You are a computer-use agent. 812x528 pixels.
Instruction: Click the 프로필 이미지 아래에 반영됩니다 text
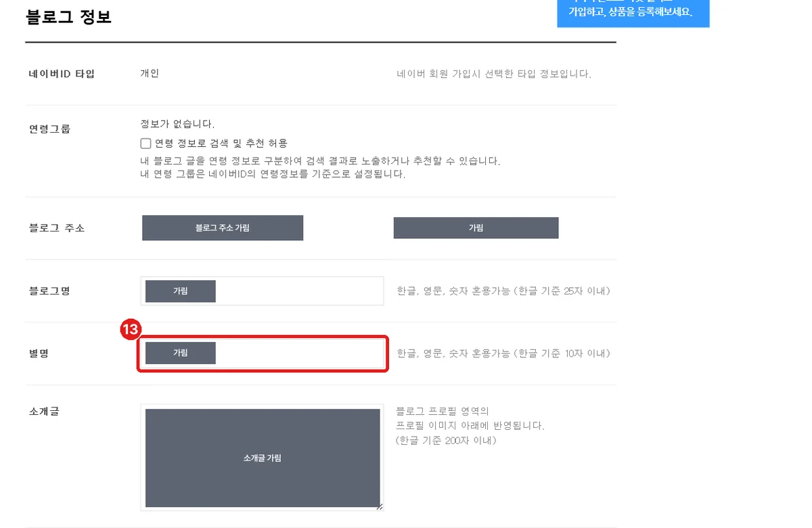[x=470, y=426]
